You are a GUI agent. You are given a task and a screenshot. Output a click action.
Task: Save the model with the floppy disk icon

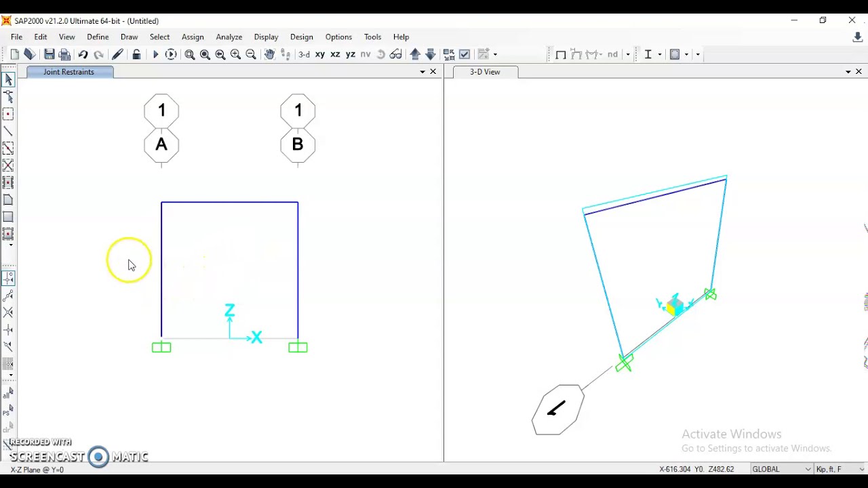tap(50, 54)
